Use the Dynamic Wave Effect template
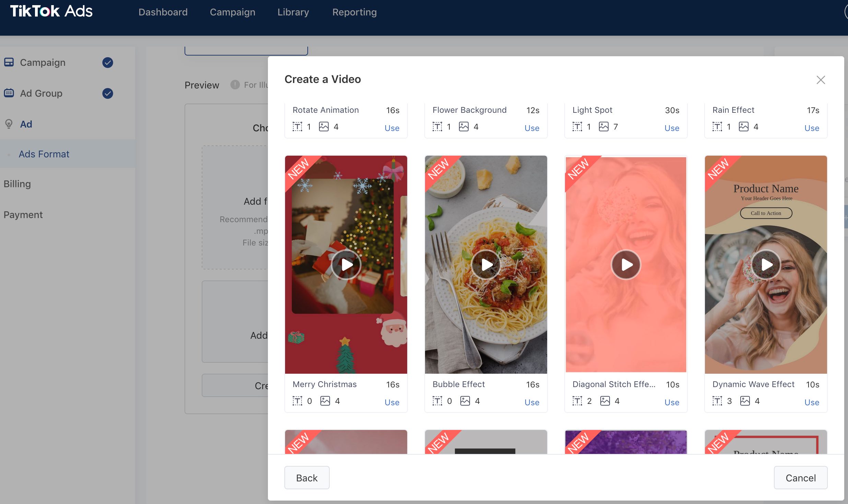The height and width of the screenshot is (504, 848). tap(812, 403)
